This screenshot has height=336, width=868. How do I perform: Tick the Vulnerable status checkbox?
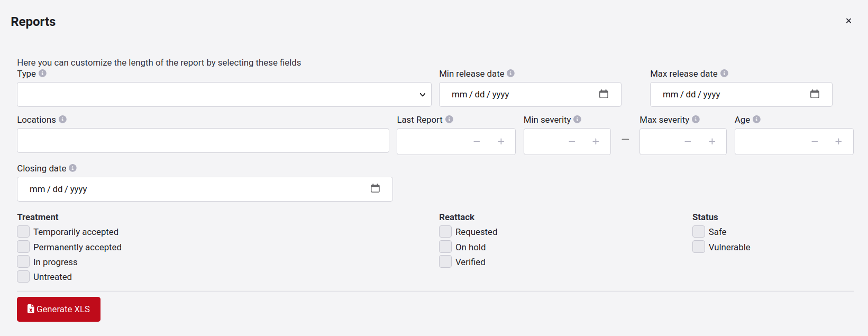coord(699,247)
